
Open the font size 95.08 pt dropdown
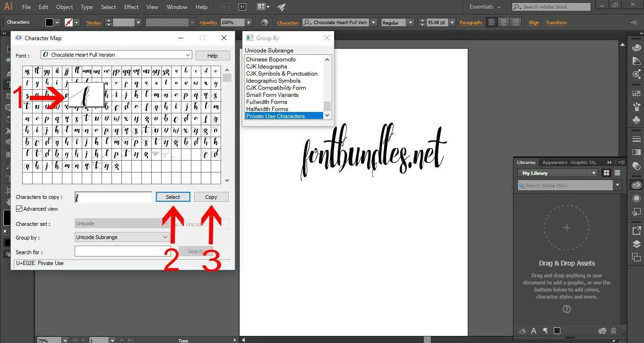tap(452, 23)
